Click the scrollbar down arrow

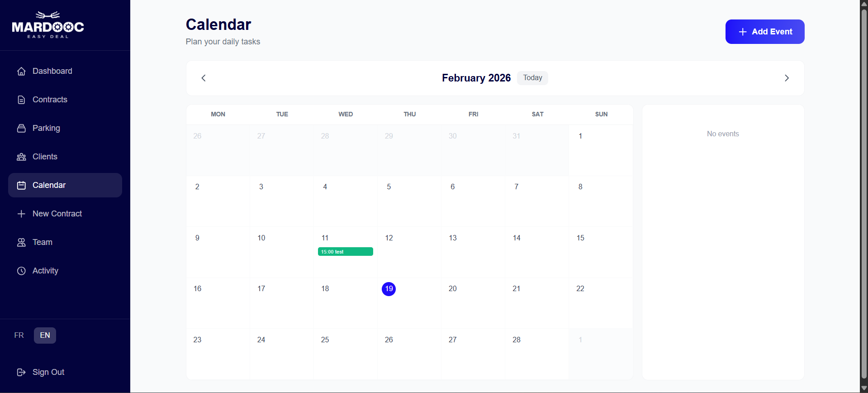[864, 388]
